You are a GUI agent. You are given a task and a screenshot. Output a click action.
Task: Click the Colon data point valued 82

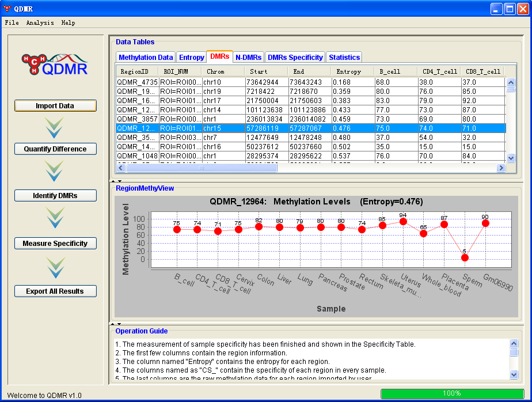point(259,226)
